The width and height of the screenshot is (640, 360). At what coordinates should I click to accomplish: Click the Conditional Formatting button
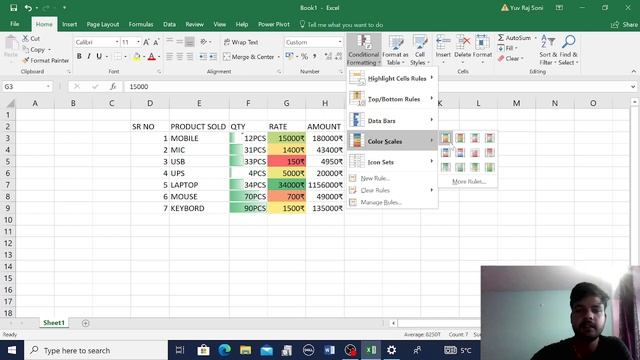pos(364,50)
